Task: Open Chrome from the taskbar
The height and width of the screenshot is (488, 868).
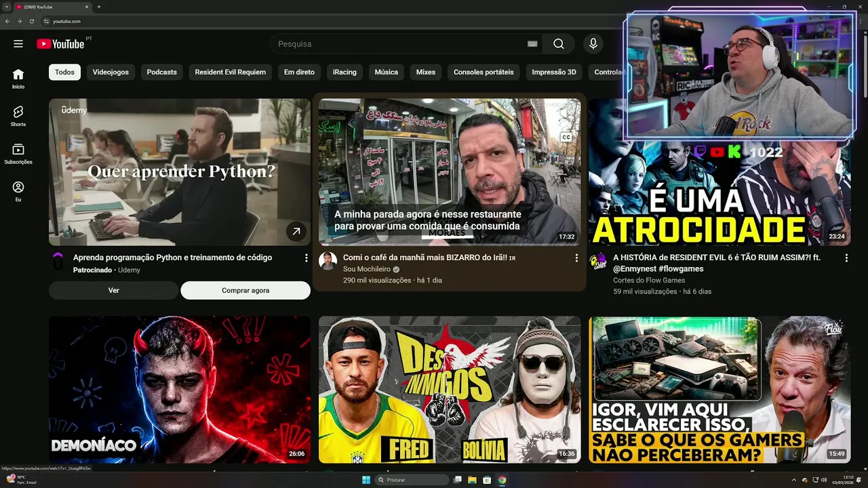Action: 502,480
